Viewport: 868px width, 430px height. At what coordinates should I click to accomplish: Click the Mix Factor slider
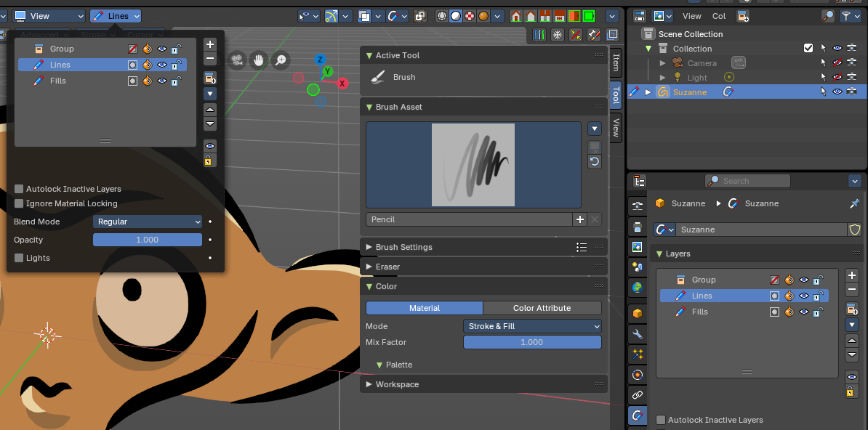(532, 342)
